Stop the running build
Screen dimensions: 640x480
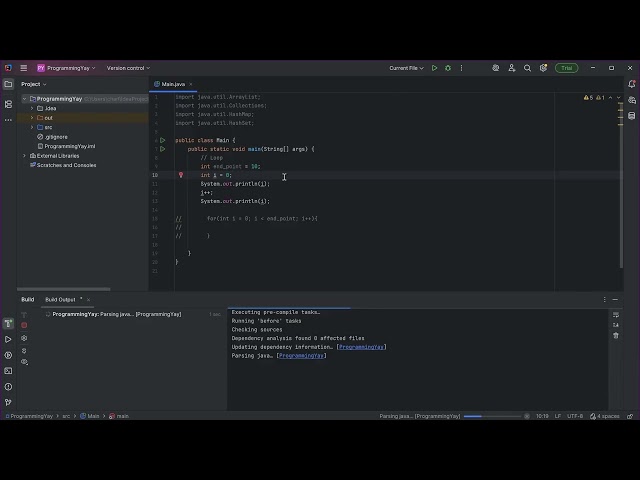tap(24, 325)
